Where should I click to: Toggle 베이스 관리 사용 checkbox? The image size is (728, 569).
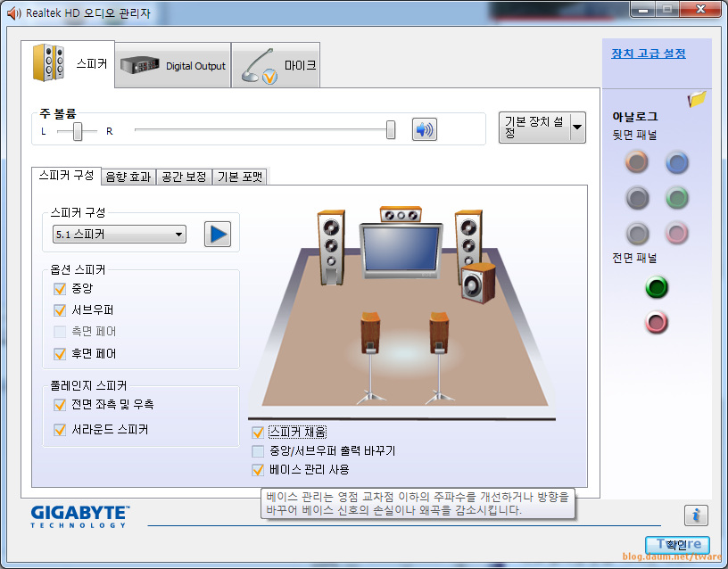coord(258,470)
